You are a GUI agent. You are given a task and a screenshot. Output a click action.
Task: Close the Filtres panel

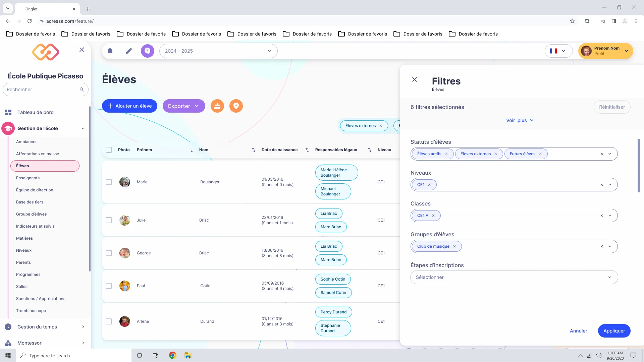click(415, 79)
